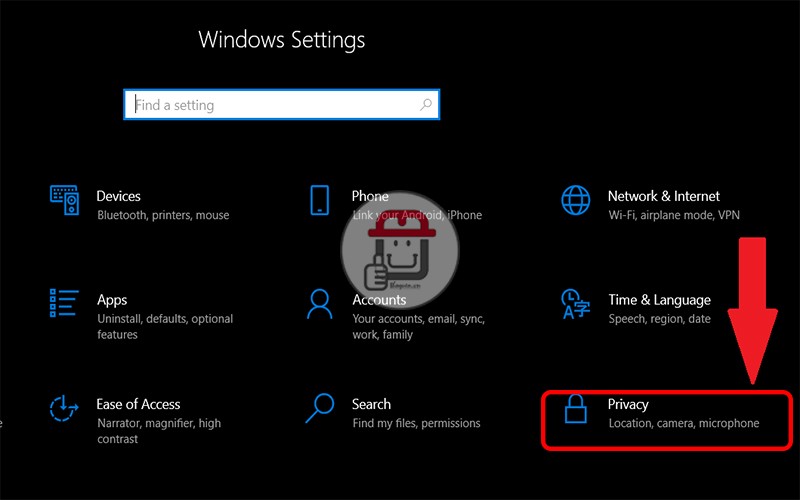Open Time & Language clock icon
The image size is (800, 500).
575,304
